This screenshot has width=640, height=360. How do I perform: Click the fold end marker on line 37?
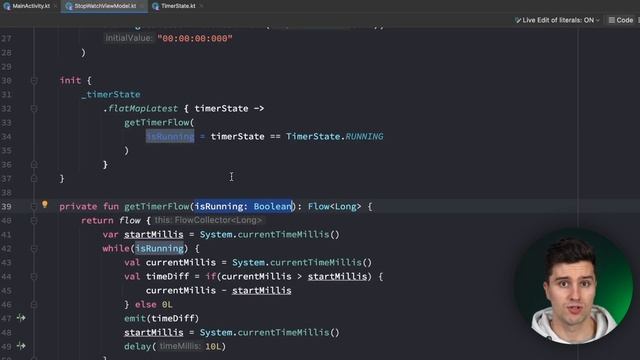[x=34, y=179]
